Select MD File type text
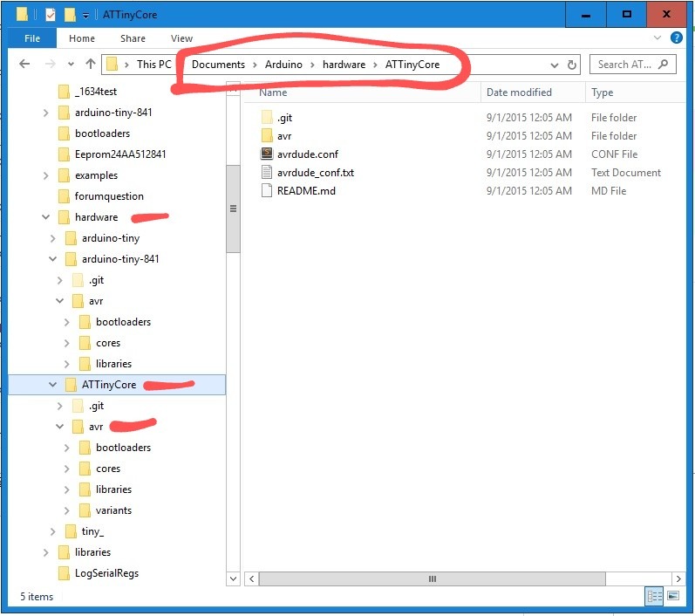The image size is (695, 616). (x=609, y=191)
